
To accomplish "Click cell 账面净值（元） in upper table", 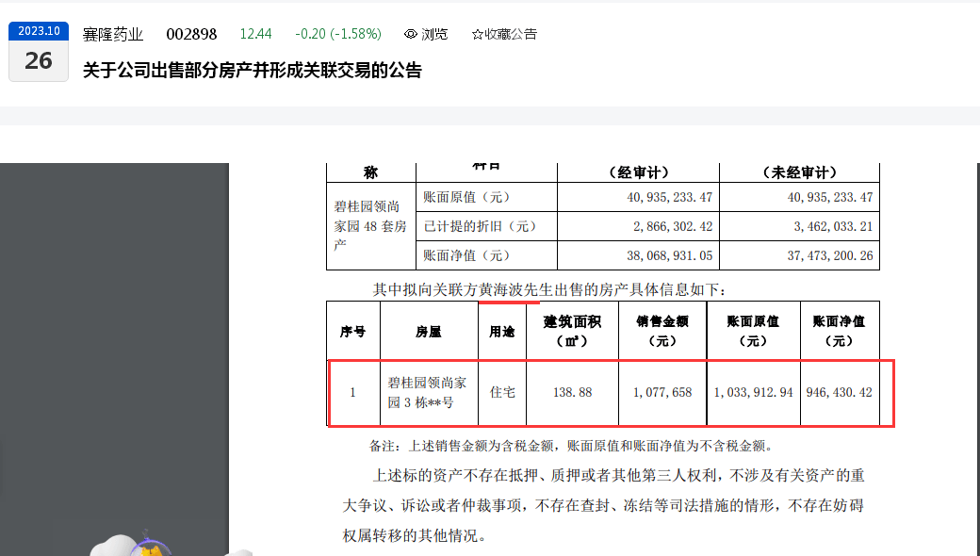I will (486, 255).
